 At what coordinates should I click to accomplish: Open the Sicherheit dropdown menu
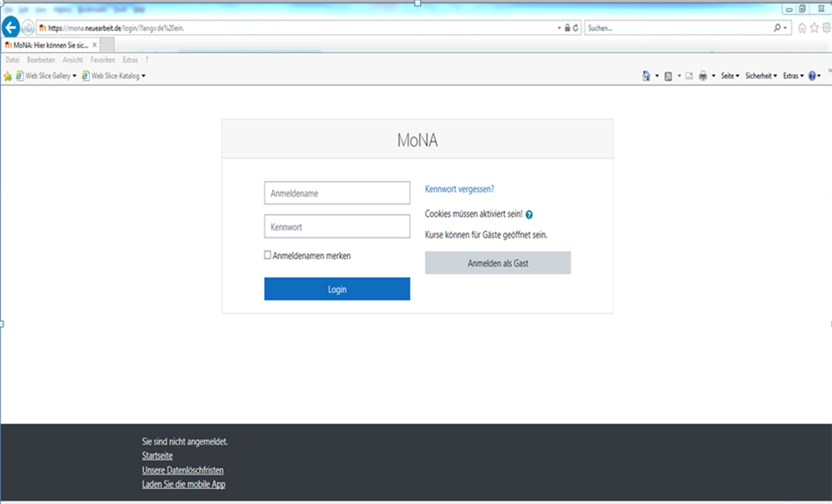[761, 76]
